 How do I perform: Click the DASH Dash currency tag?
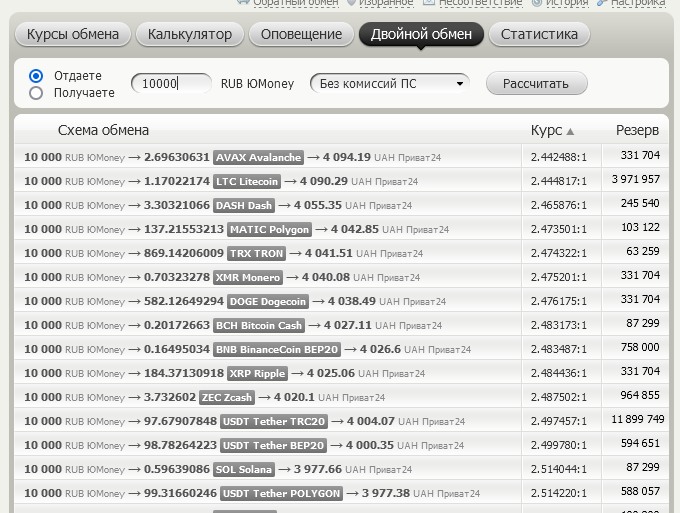tap(244, 205)
